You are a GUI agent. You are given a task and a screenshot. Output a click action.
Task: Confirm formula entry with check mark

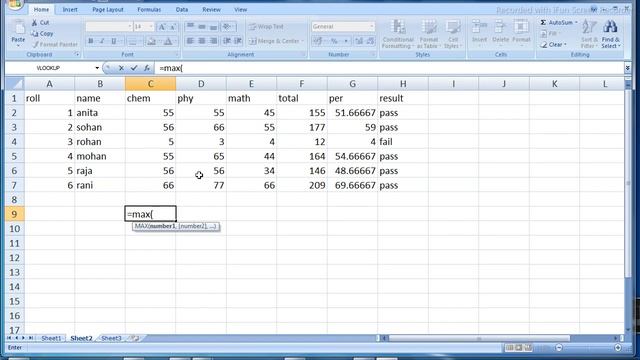134,68
